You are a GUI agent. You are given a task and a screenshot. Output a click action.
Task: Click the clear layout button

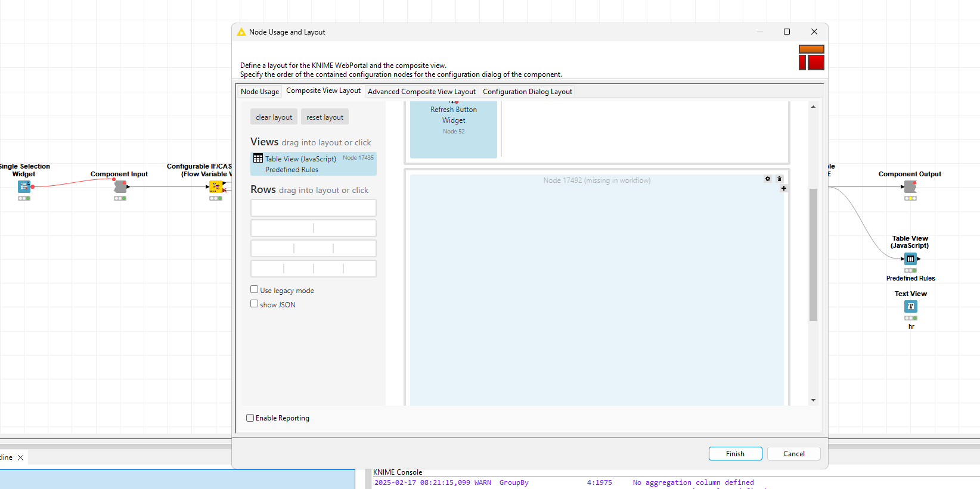click(x=274, y=117)
